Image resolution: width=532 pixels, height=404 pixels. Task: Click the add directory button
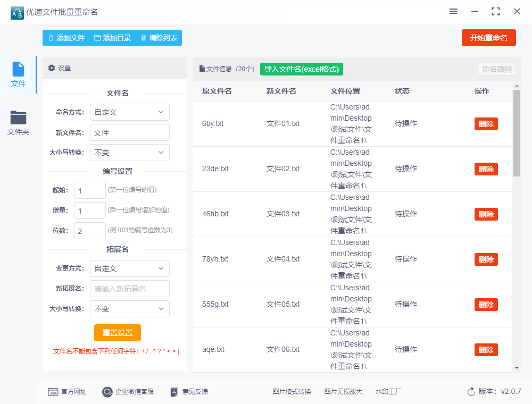click(x=112, y=38)
